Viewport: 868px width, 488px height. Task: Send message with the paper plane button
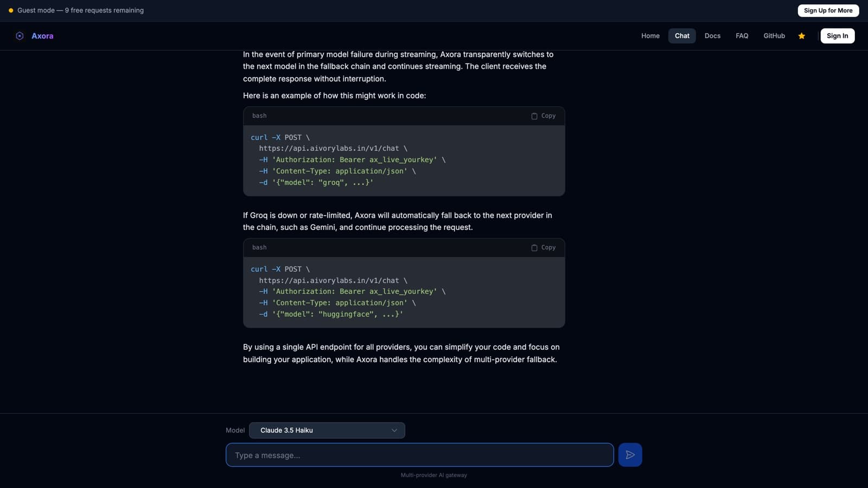coord(630,455)
